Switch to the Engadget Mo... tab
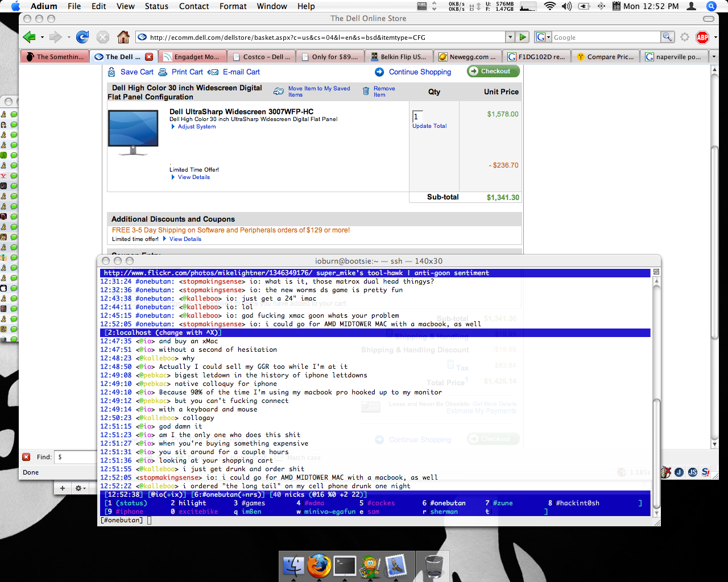The image size is (728, 582). point(192,57)
